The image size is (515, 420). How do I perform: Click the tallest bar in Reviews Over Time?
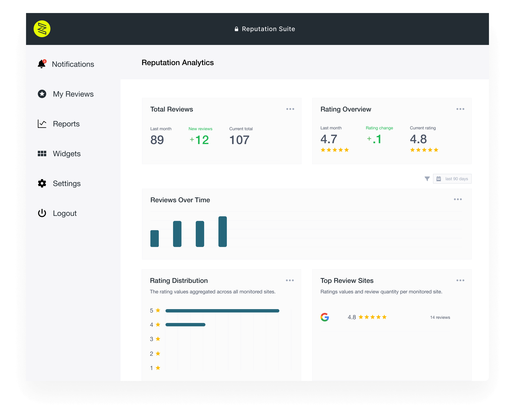click(x=223, y=232)
